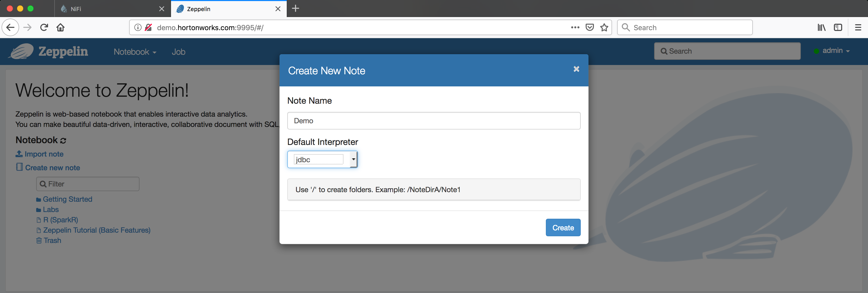Click the Import note icon
The image size is (868, 293).
(20, 154)
